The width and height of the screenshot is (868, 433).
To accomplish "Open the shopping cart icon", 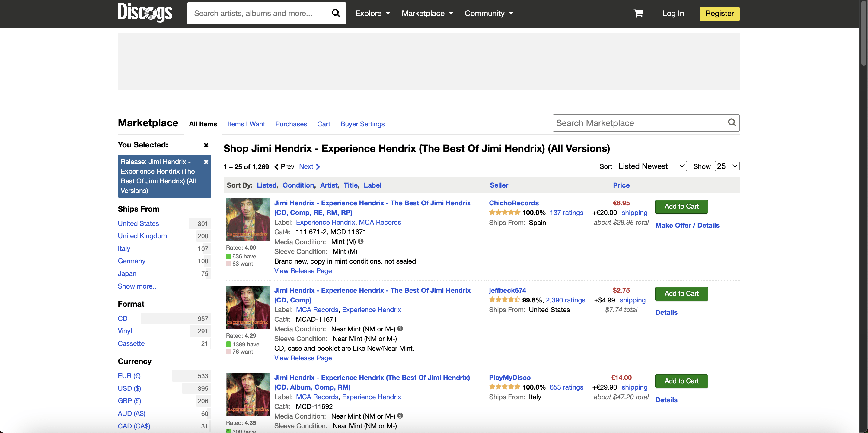I will tap(638, 14).
